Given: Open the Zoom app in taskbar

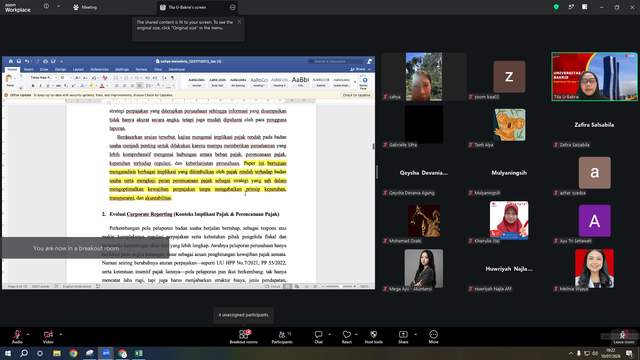Looking at the screenshot, I should click(106, 353).
